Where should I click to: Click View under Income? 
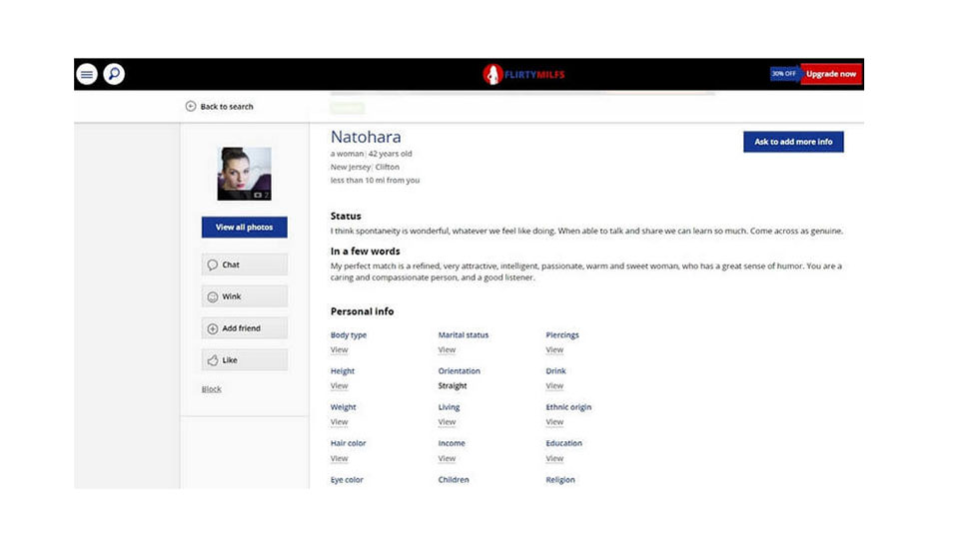click(x=447, y=459)
